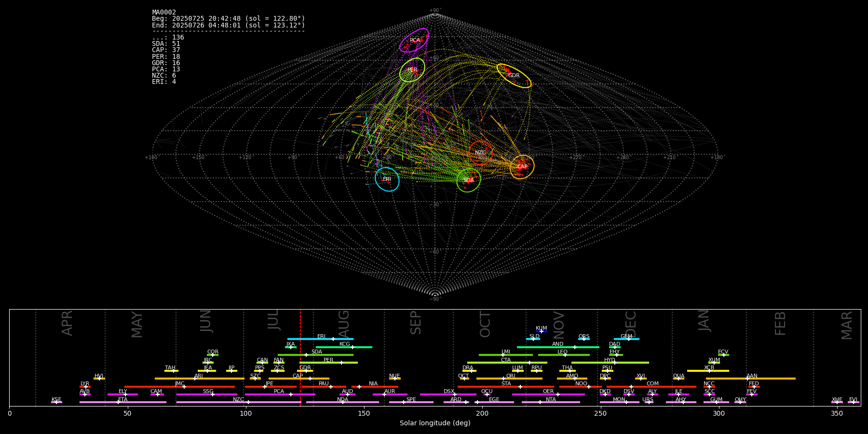Select the purple OER activity bar
Screen dimensions: 868x434
548,394
